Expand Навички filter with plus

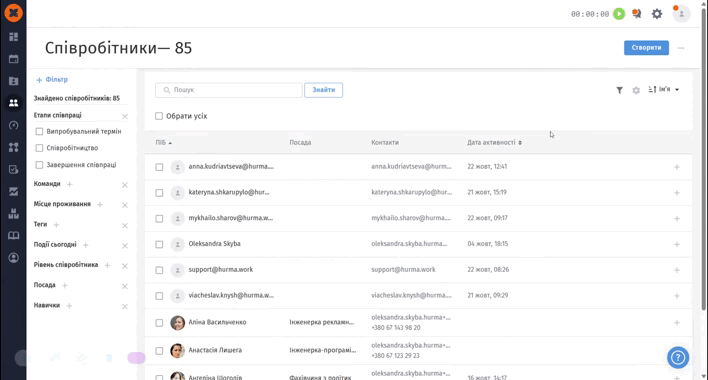[x=69, y=306]
